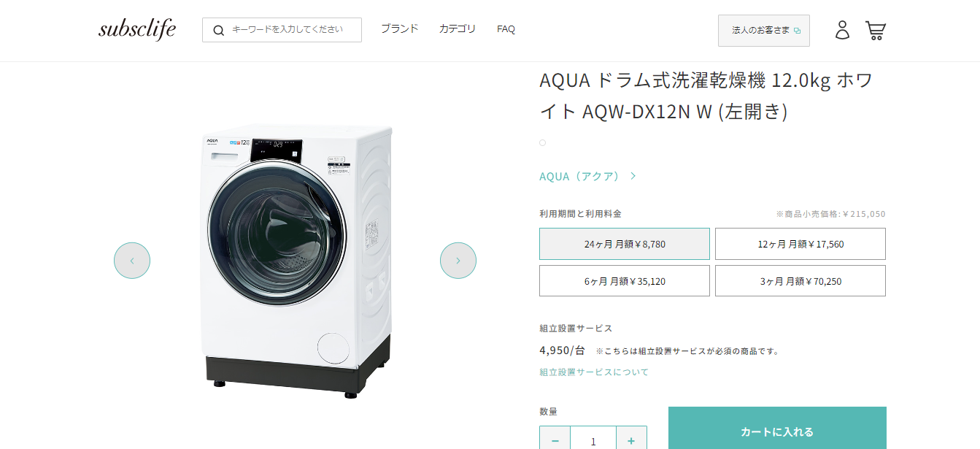Focus the keyword search input field
980x449 pixels.
pos(292,30)
